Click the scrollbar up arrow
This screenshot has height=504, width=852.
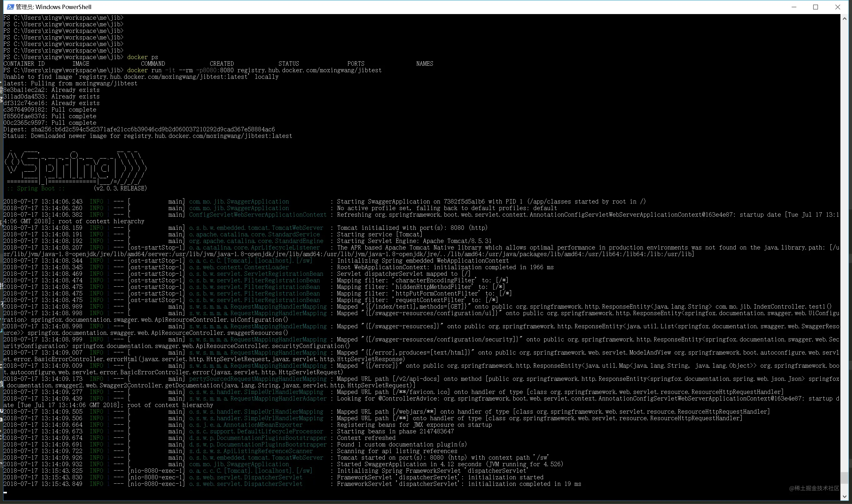coord(844,19)
